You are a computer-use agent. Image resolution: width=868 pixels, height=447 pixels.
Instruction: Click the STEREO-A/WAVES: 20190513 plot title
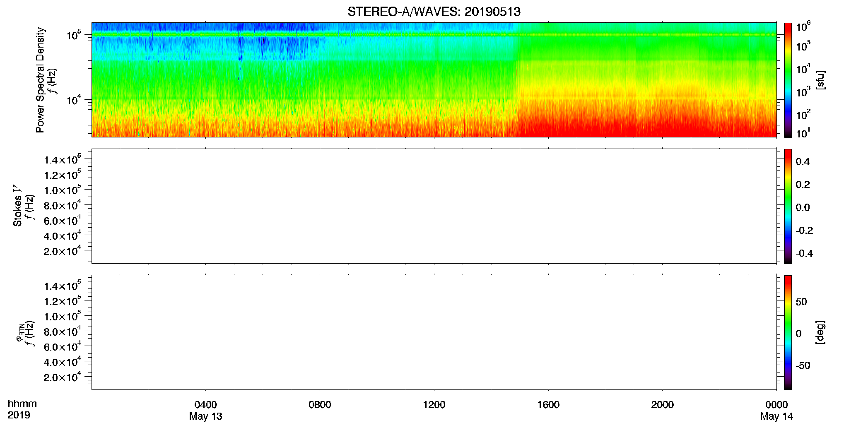pyautogui.click(x=434, y=12)
